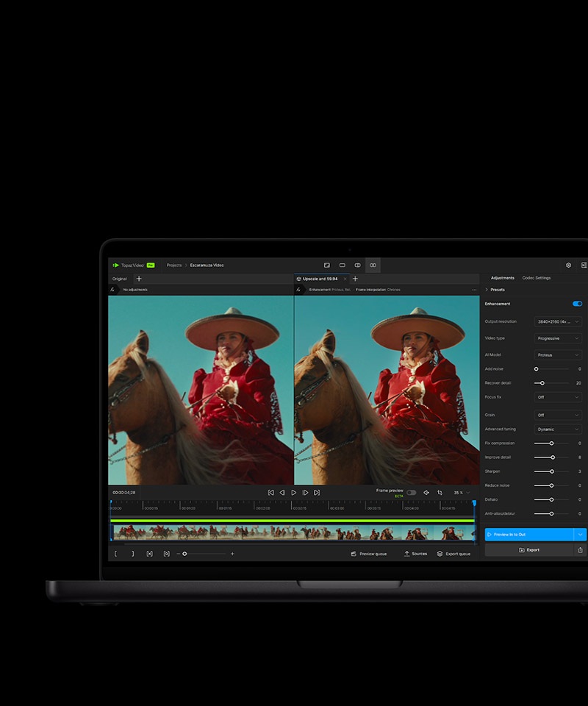The image size is (588, 706).
Task: Select the side-by-side comparison view icon
Action: (373, 265)
